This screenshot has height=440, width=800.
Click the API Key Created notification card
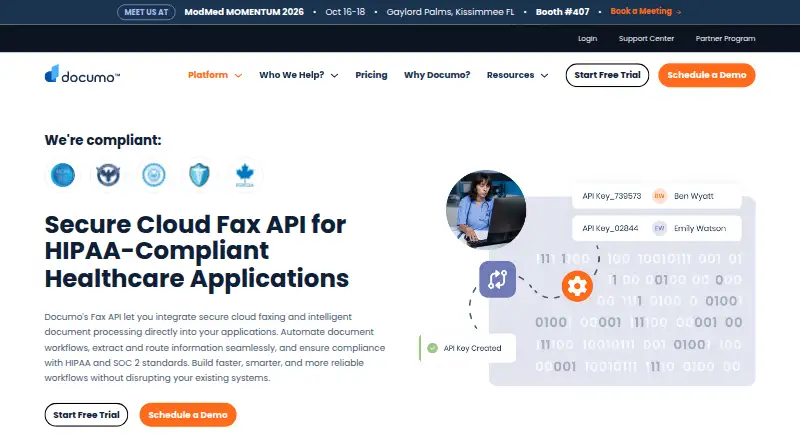point(467,348)
